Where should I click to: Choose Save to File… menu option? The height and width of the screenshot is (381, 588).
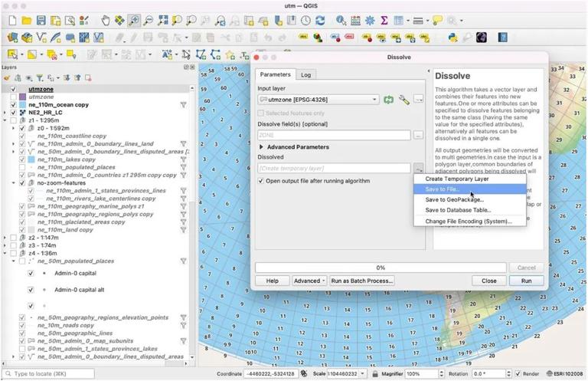[x=470, y=189]
